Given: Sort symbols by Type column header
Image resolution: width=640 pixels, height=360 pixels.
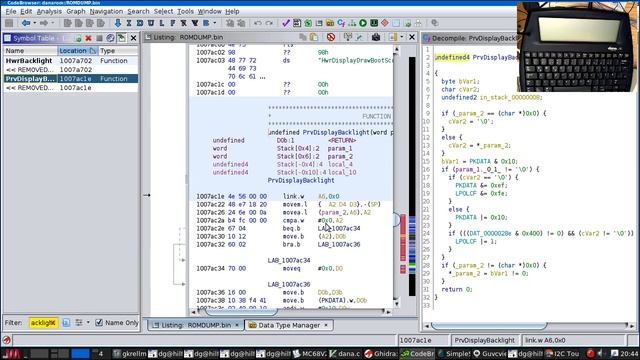Looking at the screenshot, I should click(x=118, y=51).
